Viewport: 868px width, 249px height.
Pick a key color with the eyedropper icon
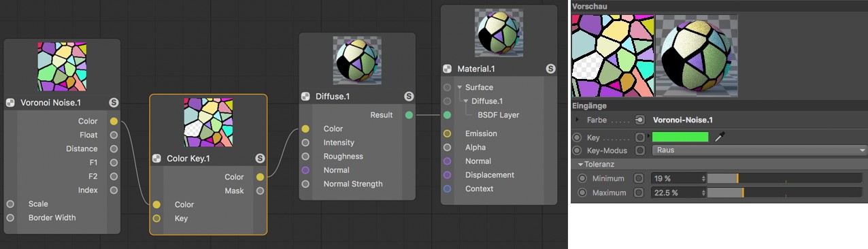720,137
